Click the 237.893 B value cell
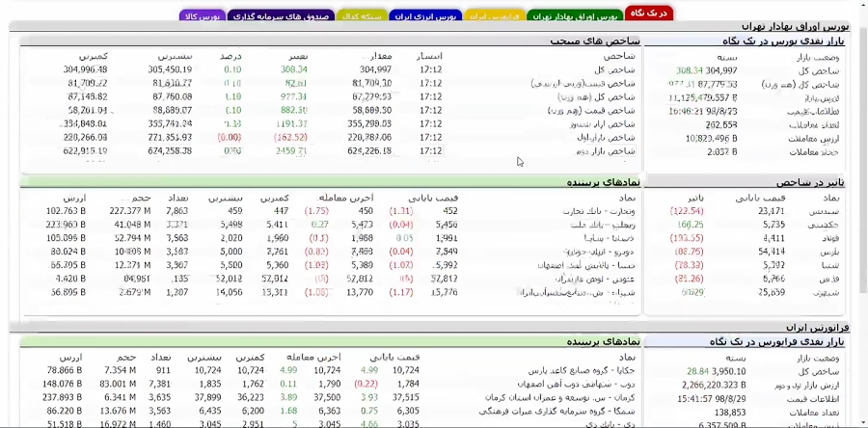 coord(62,397)
